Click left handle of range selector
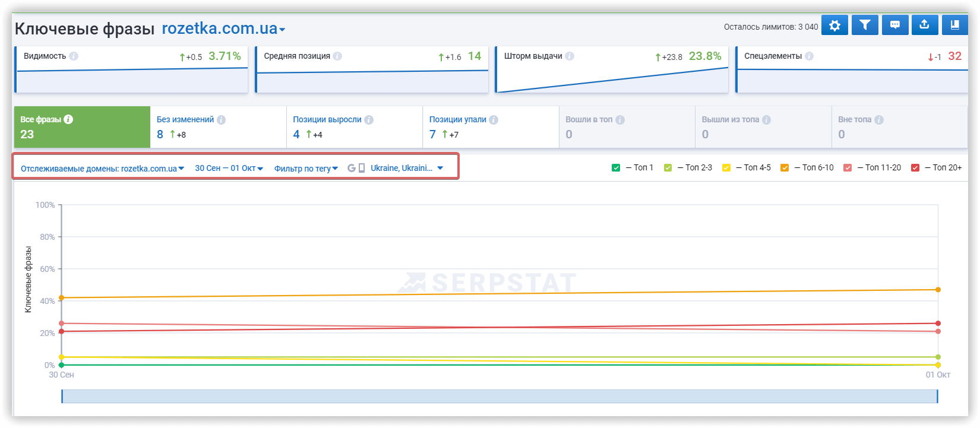Image resolution: width=980 pixels, height=428 pixels. 62,396
